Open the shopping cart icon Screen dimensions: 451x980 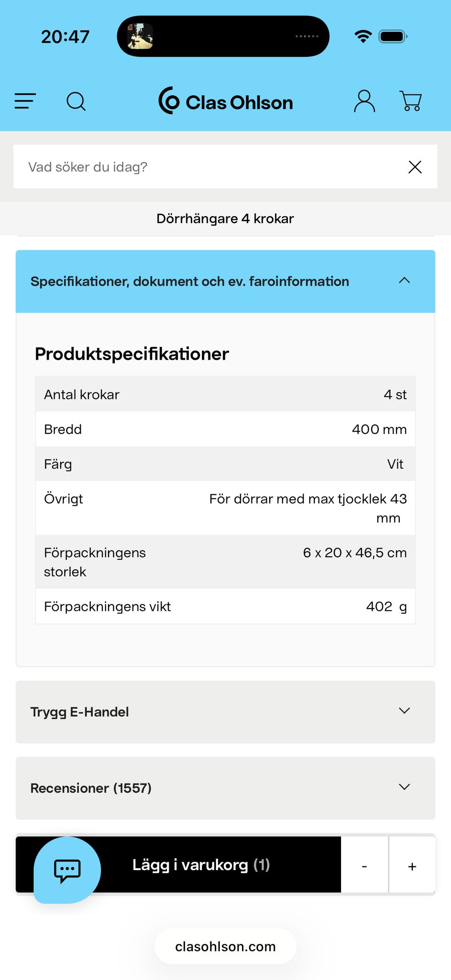click(411, 101)
